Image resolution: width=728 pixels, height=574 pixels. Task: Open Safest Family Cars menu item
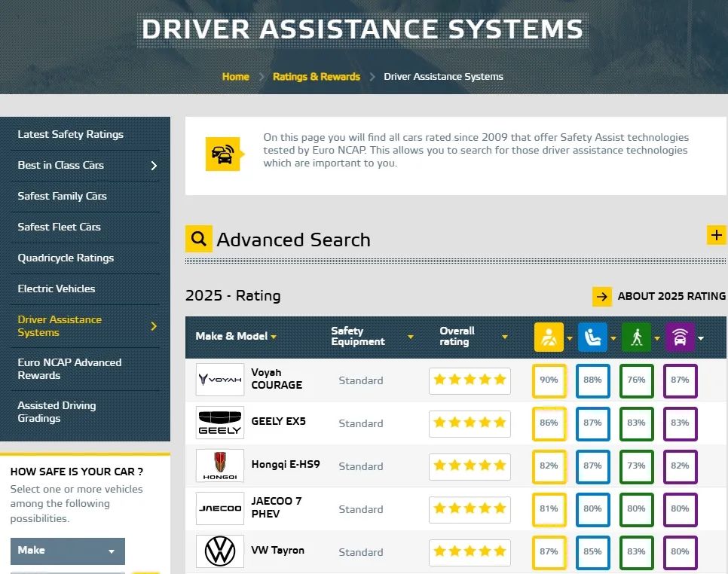(63, 197)
